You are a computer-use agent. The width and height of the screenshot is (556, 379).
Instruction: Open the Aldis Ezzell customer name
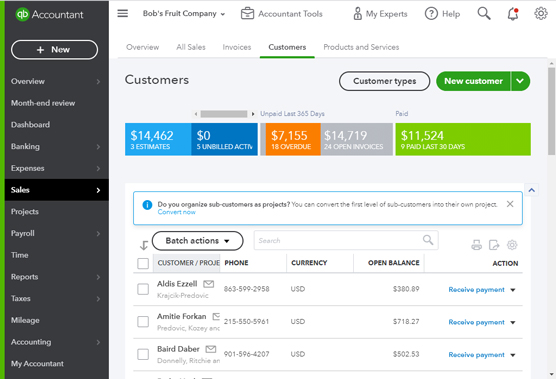[177, 284]
